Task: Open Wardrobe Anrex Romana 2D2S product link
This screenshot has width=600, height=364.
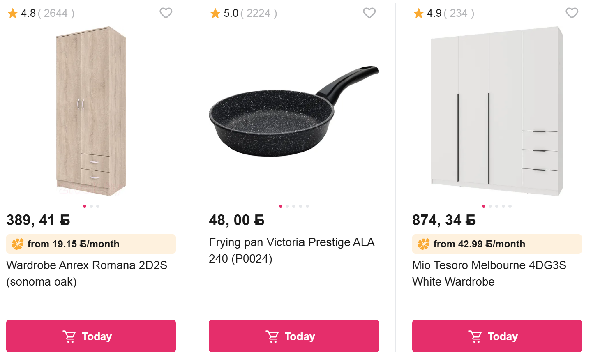Action: (87, 273)
